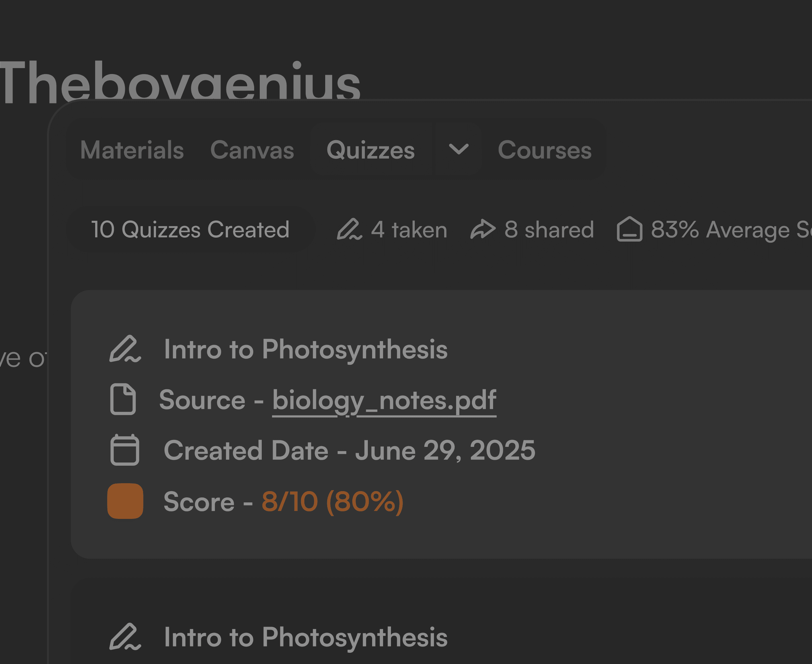The width and height of the screenshot is (812, 664).
Task: Select the Quizzes tab
Action: pyautogui.click(x=370, y=149)
